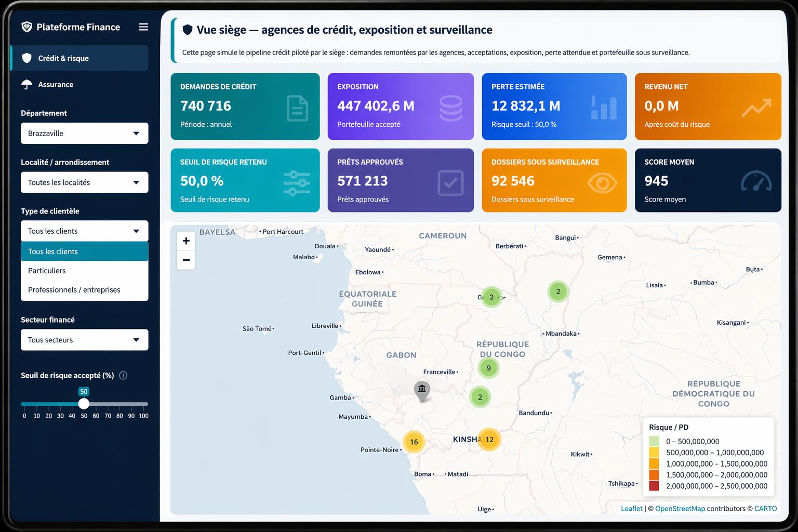
Task: Click the trending arrow icon in Revenu net card
Action: [756, 108]
